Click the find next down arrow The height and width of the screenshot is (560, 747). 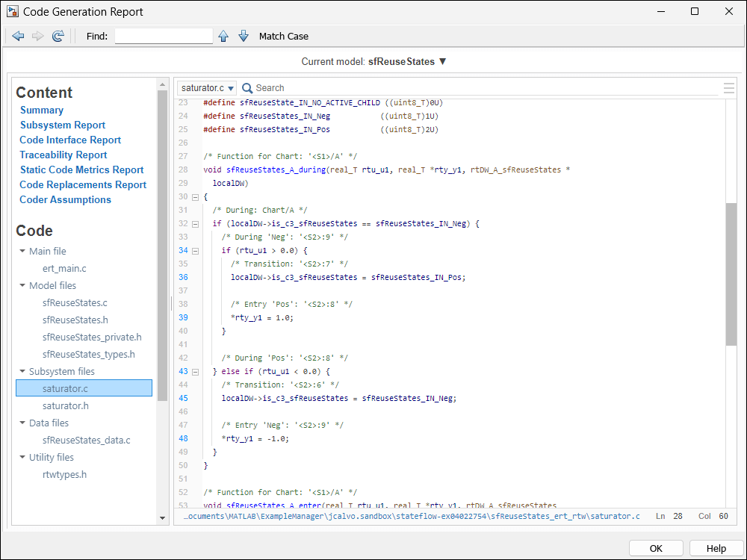pyautogui.click(x=244, y=36)
